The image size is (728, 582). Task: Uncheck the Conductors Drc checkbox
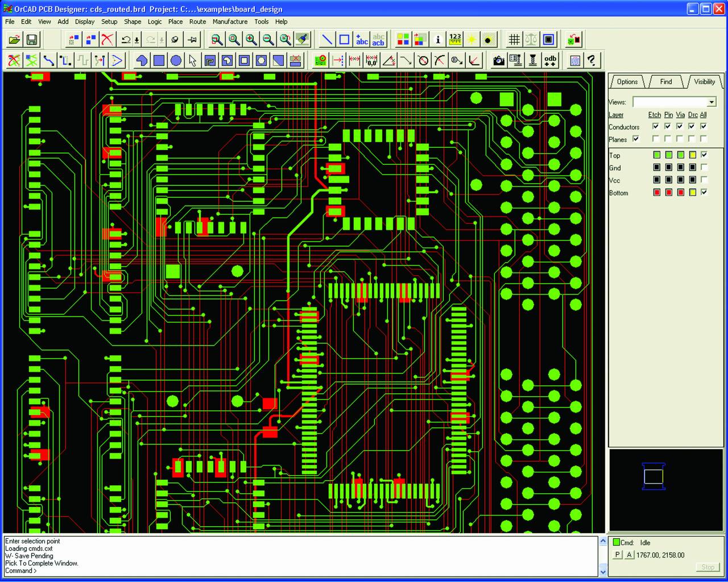click(692, 126)
